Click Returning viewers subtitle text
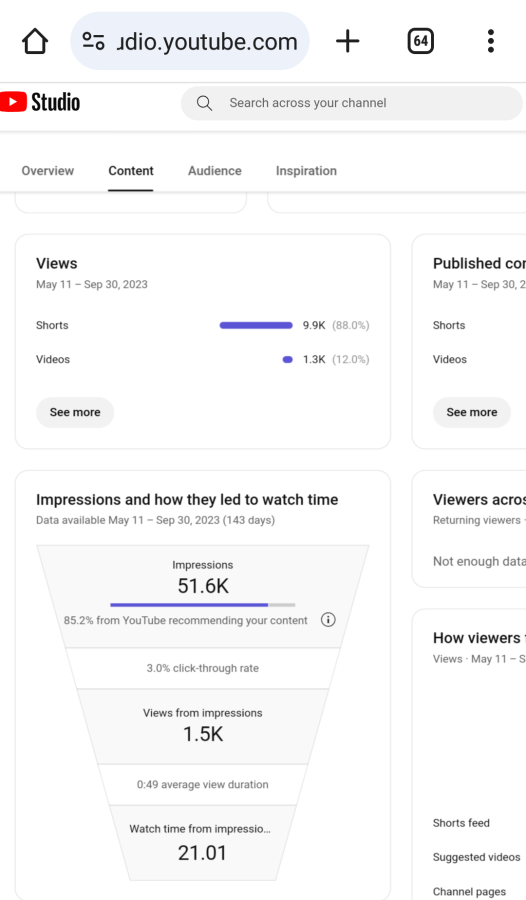This screenshot has height=900, width=526. [x=477, y=521]
